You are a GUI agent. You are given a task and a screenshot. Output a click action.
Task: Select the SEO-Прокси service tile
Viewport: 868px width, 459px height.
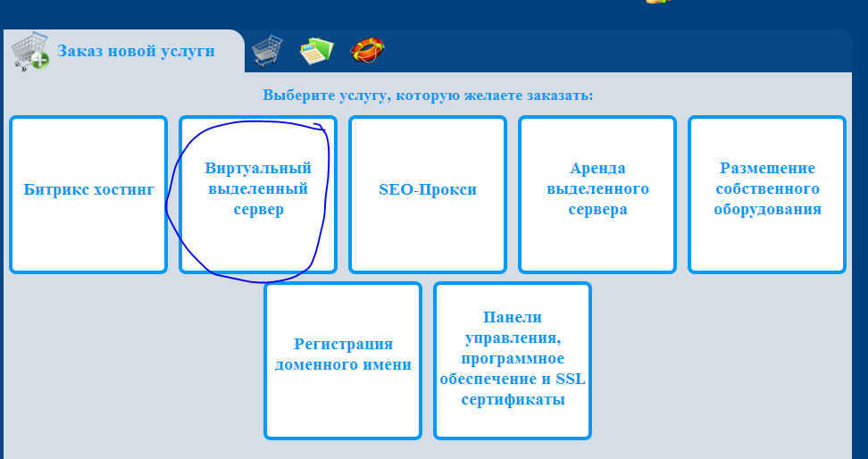(x=428, y=195)
